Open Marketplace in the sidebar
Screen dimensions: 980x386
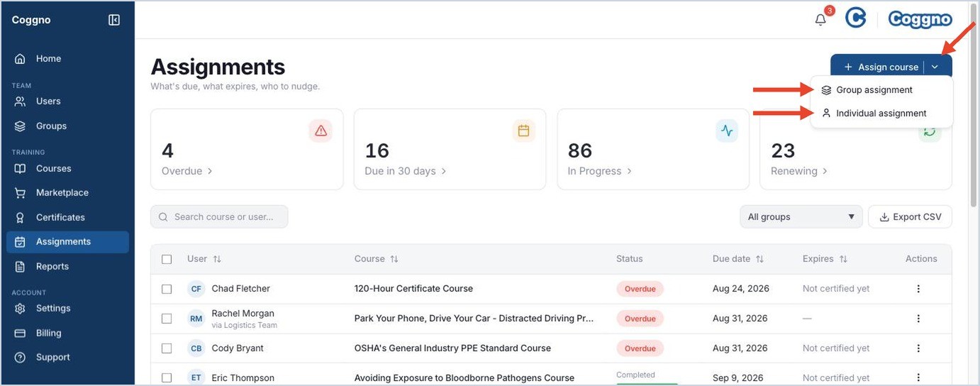pyautogui.click(x=67, y=193)
